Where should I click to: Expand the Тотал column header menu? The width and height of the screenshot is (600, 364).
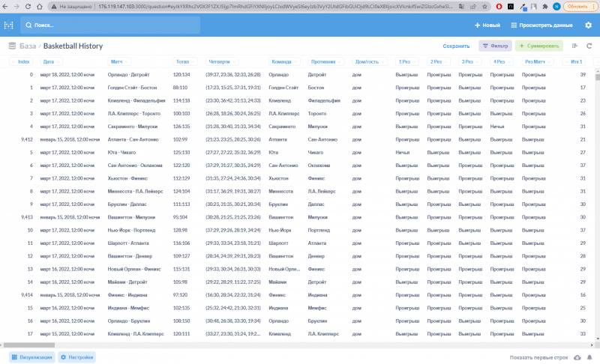click(x=182, y=61)
